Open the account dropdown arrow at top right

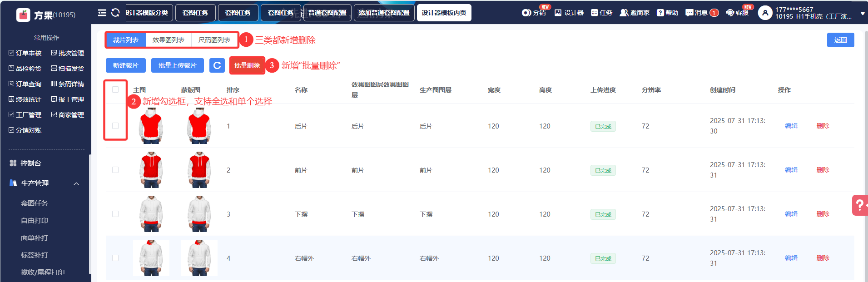click(x=863, y=14)
